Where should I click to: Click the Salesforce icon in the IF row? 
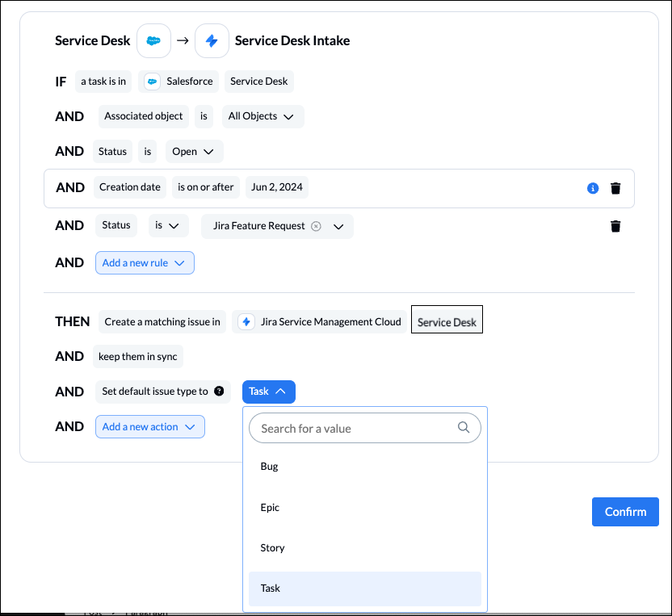click(x=152, y=82)
